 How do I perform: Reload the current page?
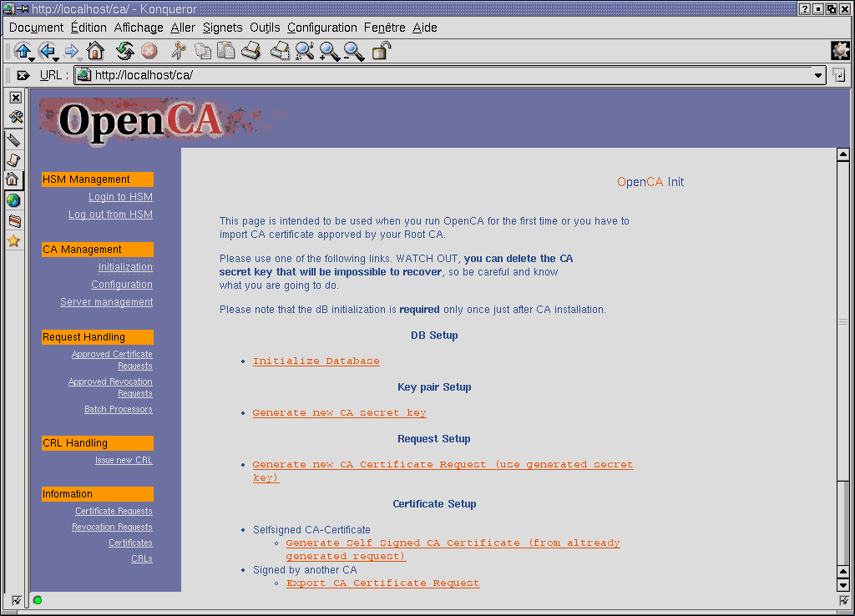coord(125,51)
